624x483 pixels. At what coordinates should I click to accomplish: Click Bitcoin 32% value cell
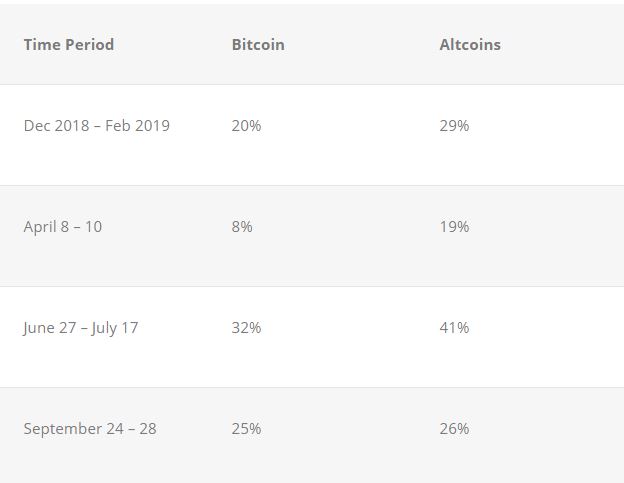click(246, 328)
